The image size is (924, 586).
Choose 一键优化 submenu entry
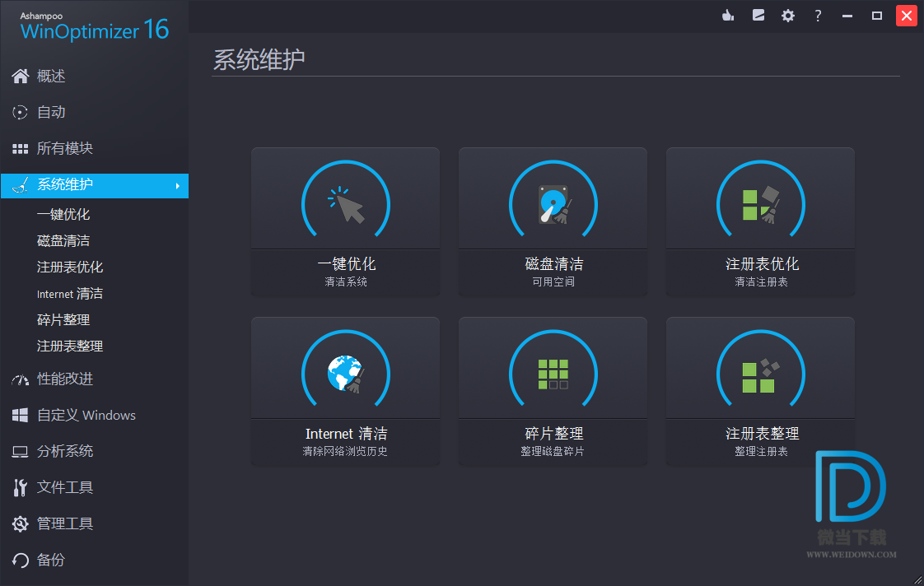pyautogui.click(x=63, y=214)
